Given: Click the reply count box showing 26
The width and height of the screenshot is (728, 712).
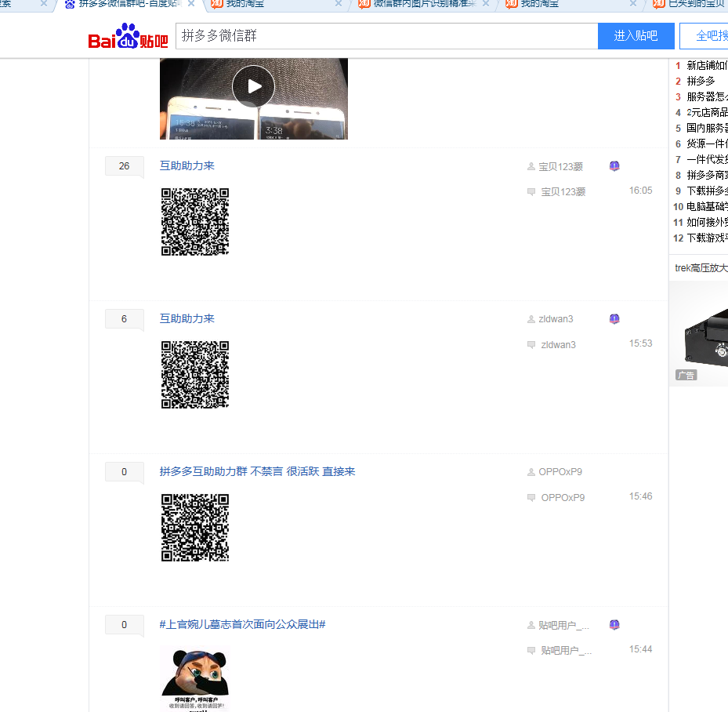Looking at the screenshot, I should point(124,165).
